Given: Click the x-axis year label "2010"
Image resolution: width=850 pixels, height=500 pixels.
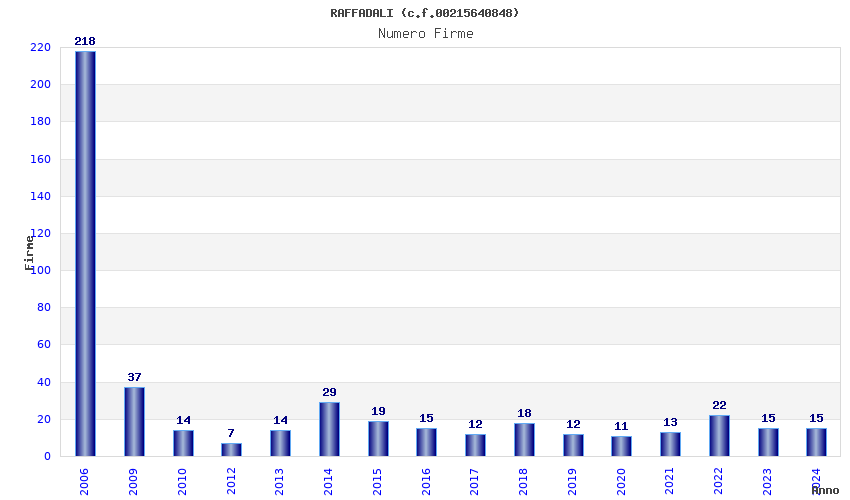Looking at the screenshot, I should coord(182,482).
